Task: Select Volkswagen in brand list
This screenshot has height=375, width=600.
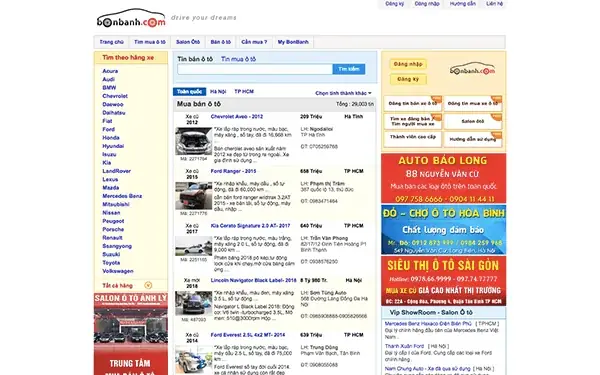Action: pyautogui.click(x=118, y=271)
